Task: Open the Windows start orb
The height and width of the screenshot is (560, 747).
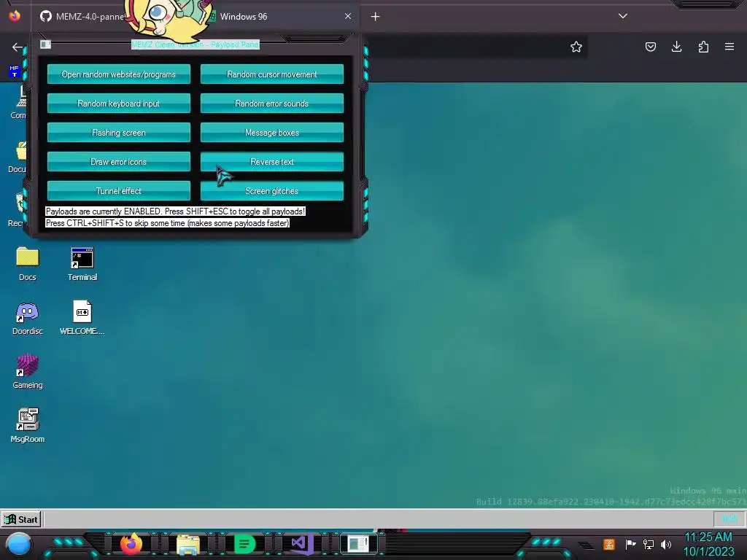Action: 19,544
